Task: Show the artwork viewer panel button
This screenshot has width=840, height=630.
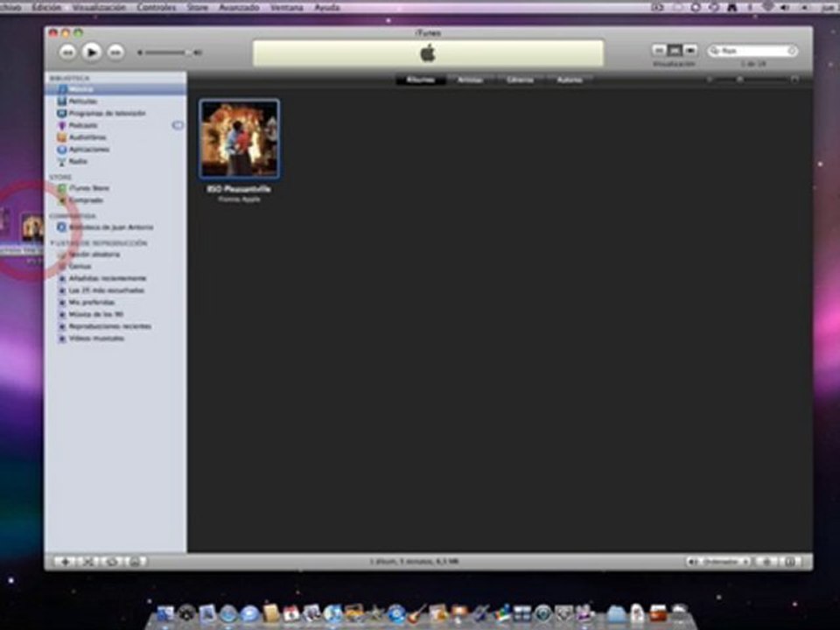Action: (135, 562)
